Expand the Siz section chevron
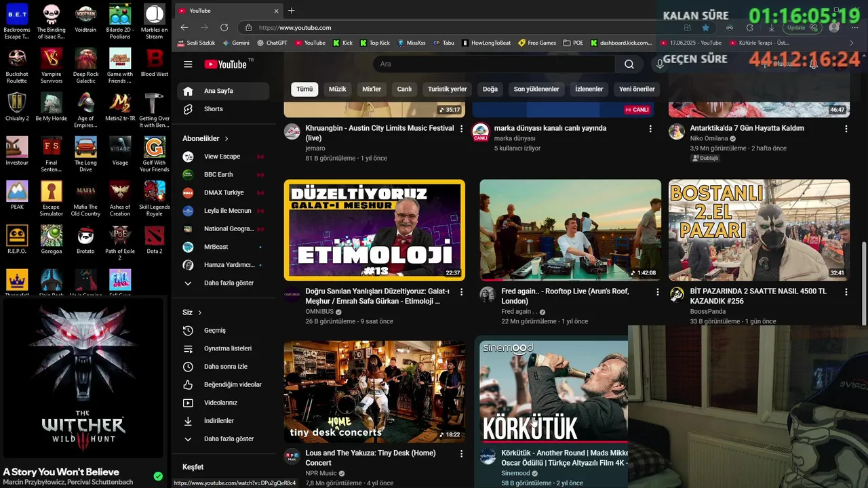The image size is (868, 488). (x=199, y=312)
